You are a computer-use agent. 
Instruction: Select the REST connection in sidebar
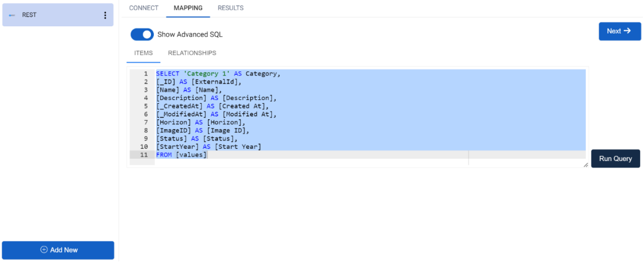55,15
